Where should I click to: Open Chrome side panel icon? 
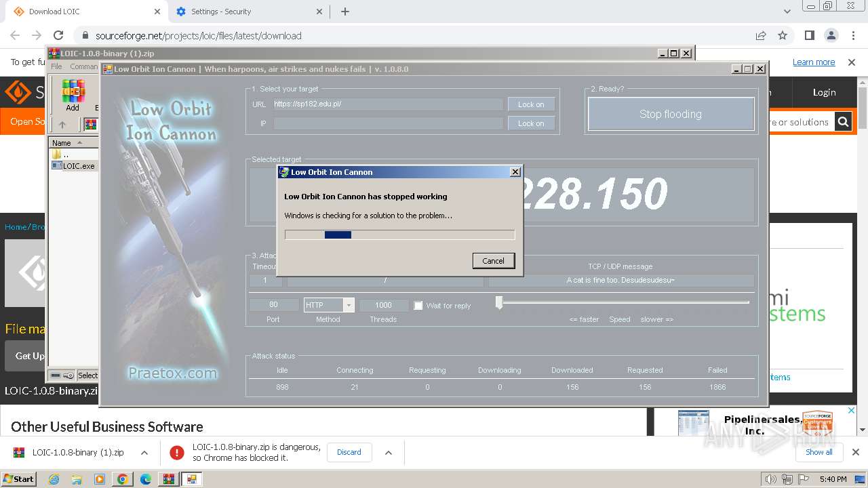810,36
